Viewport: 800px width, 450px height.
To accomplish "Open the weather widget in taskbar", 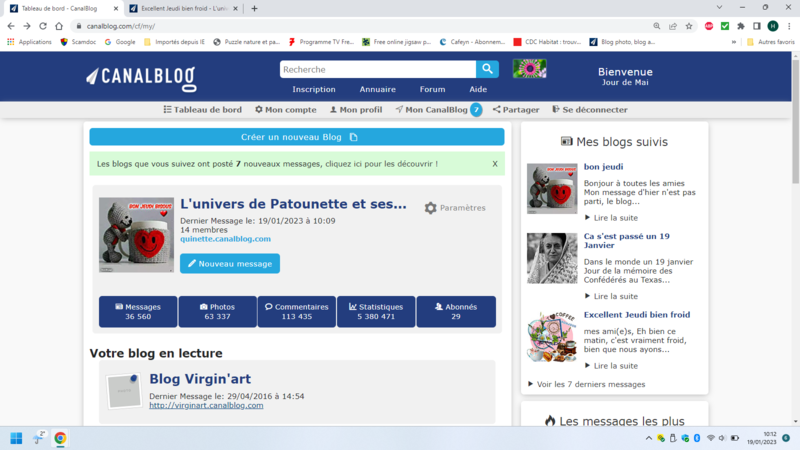I will [x=39, y=438].
